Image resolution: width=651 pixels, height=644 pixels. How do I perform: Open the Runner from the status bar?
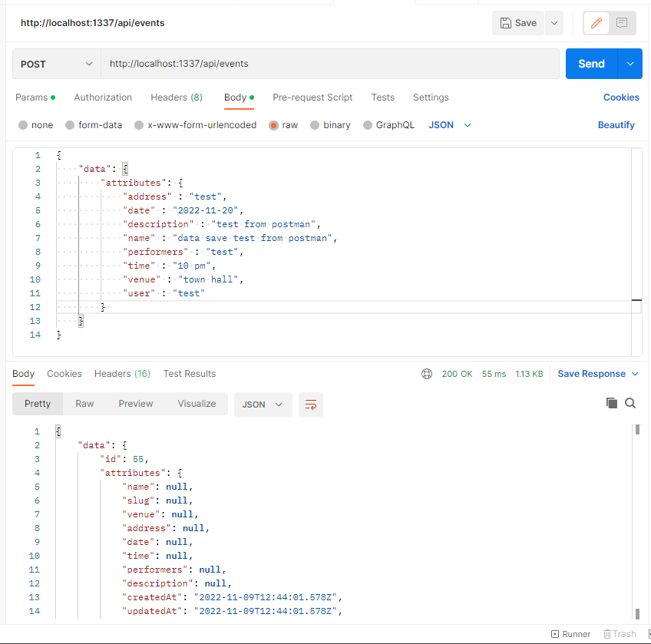click(570, 634)
